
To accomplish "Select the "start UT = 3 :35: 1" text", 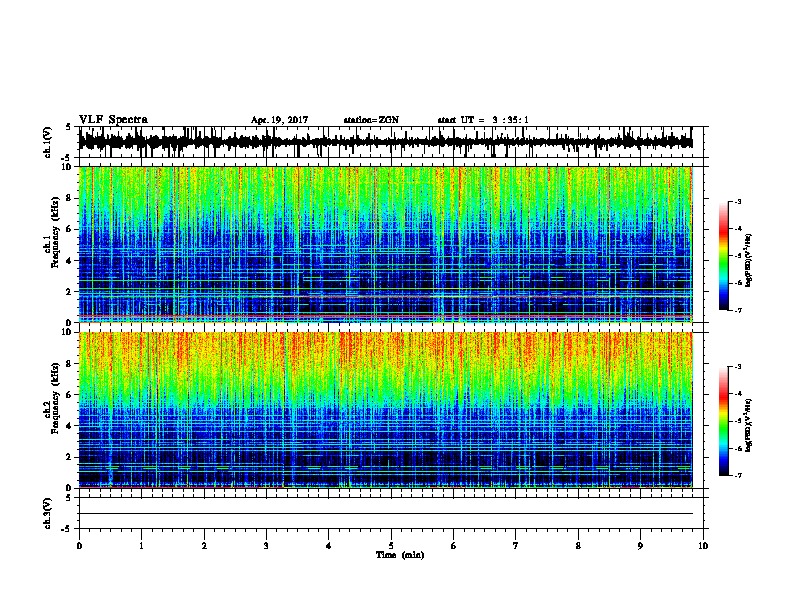I will (483, 120).
